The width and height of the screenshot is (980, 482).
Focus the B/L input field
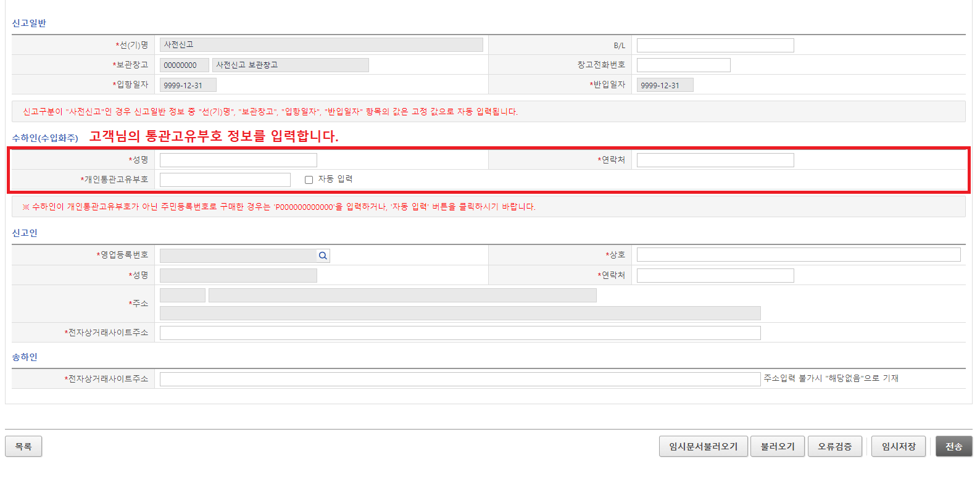click(715, 45)
